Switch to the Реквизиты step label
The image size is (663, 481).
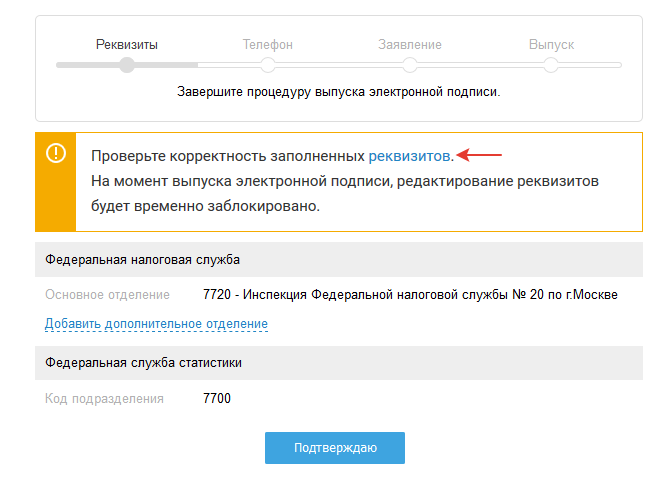[127, 45]
